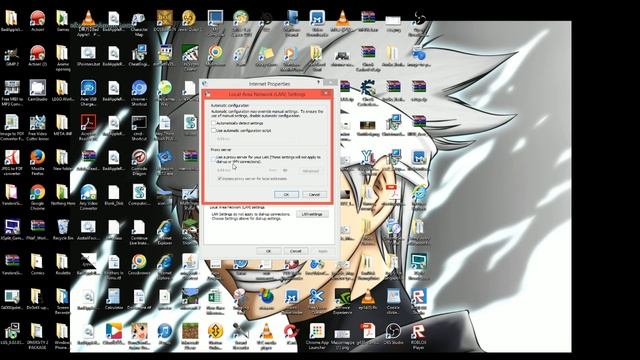Click OK at the bottom of Internet Properties
Viewport: 640px width, 360px height.
pyautogui.click(x=268, y=251)
